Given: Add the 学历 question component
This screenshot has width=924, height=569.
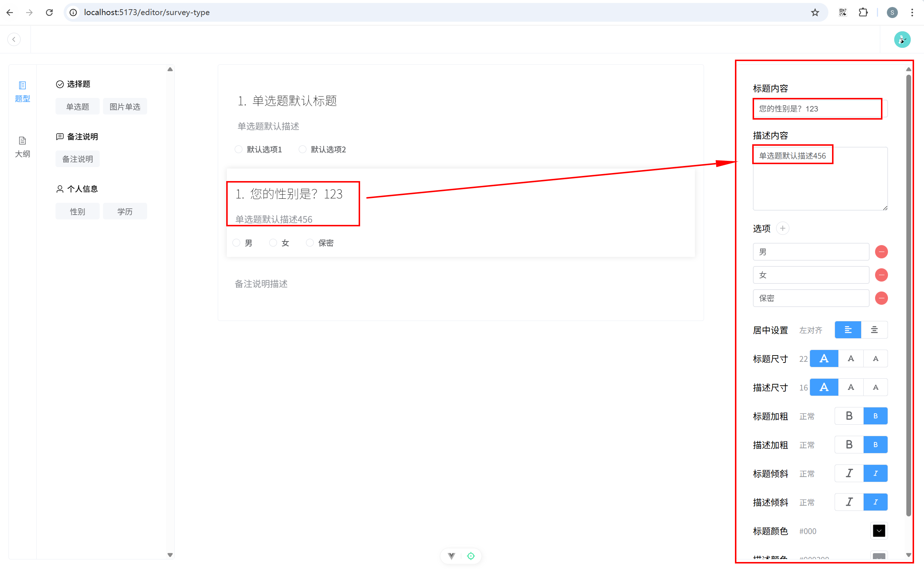Looking at the screenshot, I should click(125, 212).
